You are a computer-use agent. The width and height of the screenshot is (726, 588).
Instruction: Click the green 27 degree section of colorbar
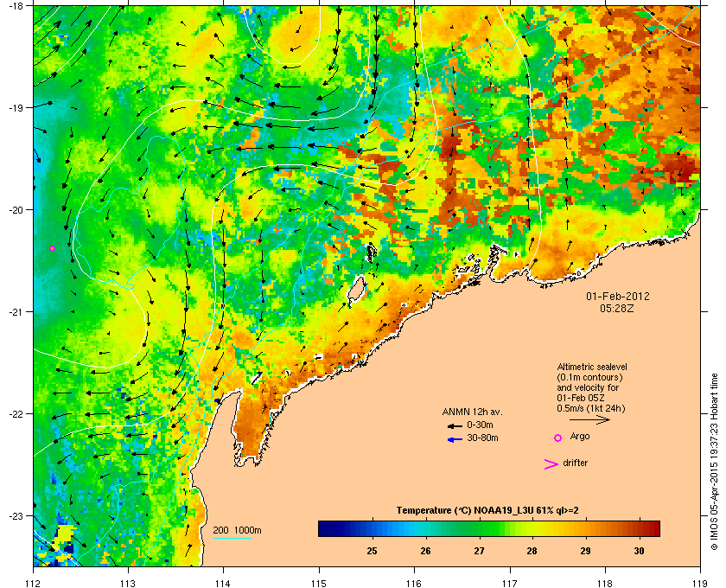(479, 528)
